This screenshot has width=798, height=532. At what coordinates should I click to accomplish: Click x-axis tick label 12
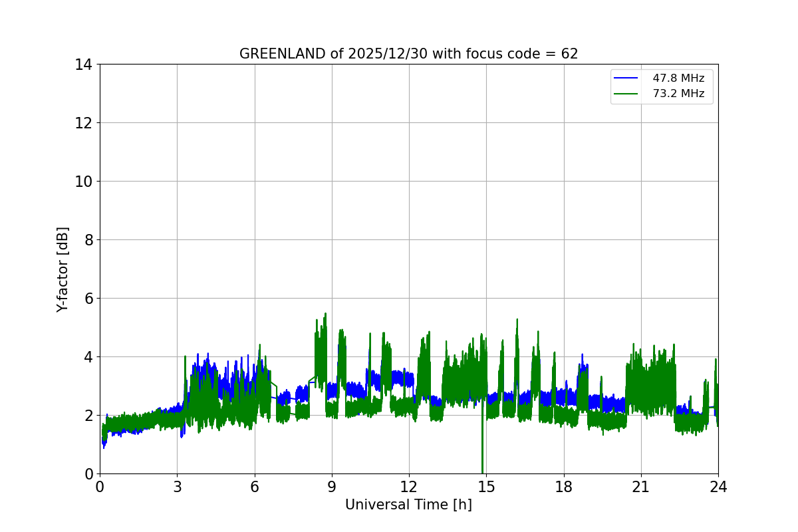pos(409,487)
